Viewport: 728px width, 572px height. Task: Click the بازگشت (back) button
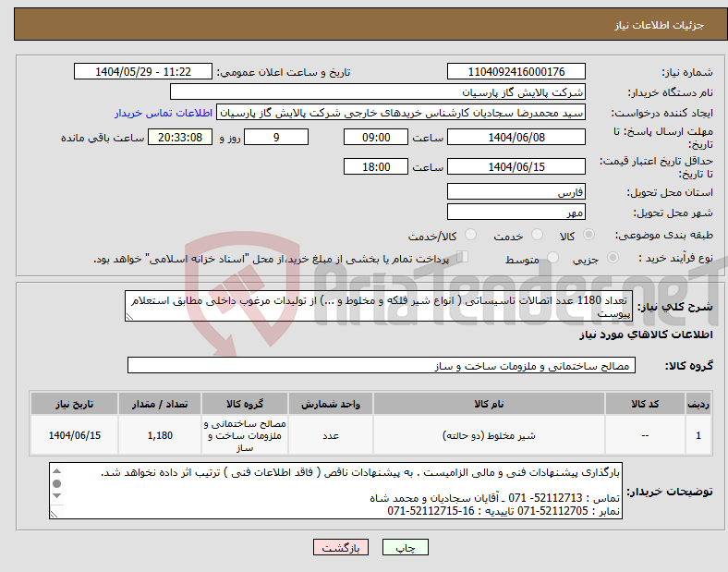341,547
